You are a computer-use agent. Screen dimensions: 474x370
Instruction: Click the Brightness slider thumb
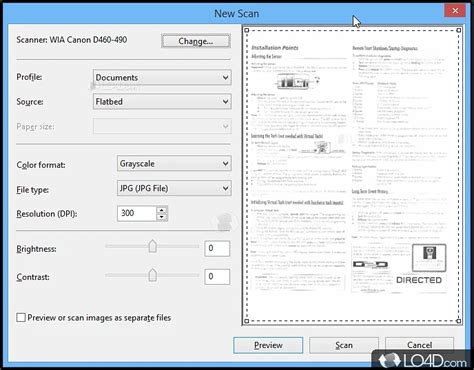pyautogui.click(x=152, y=246)
